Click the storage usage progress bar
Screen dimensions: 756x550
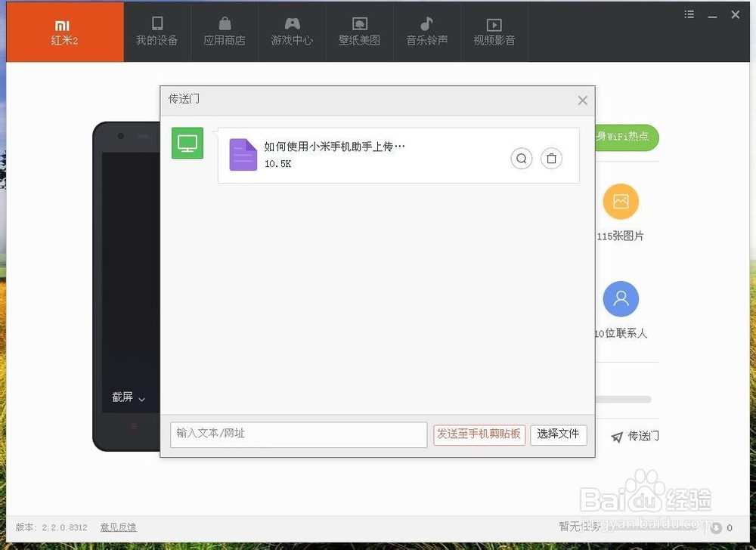point(624,399)
